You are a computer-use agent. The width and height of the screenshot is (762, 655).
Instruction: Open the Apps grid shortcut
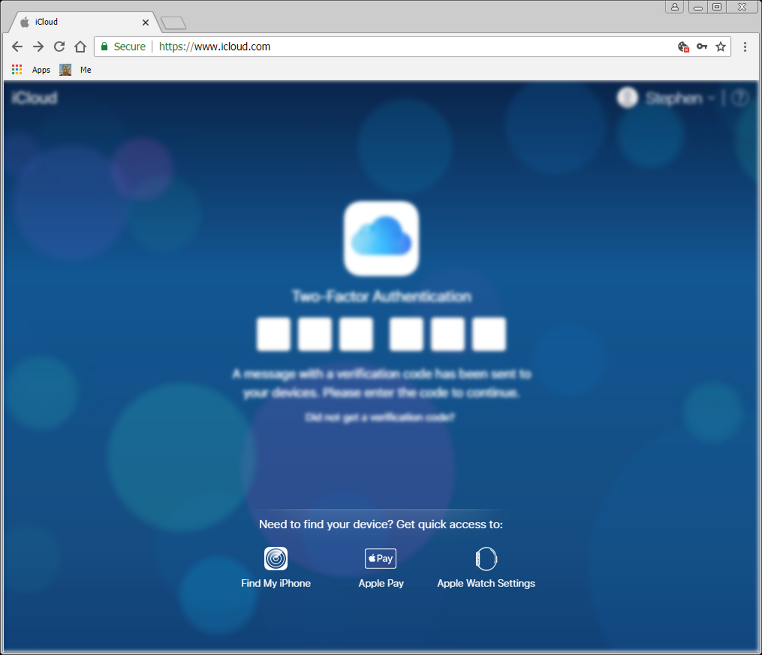(17, 69)
